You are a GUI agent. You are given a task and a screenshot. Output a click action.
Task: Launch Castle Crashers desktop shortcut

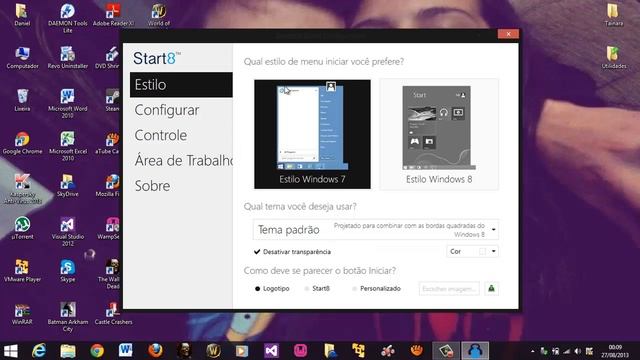click(x=113, y=314)
